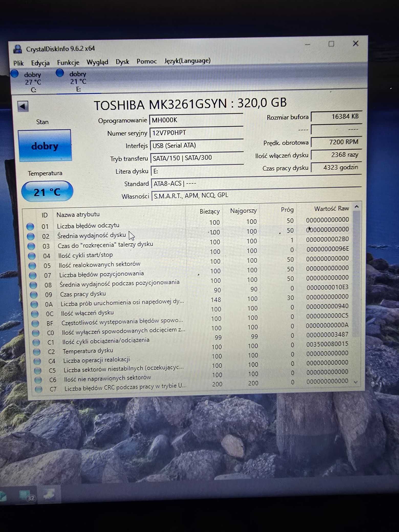The height and width of the screenshot is (532, 399).
Task: Click the attribute list vertical scrollbar thumb
Action: [x=356, y=273]
